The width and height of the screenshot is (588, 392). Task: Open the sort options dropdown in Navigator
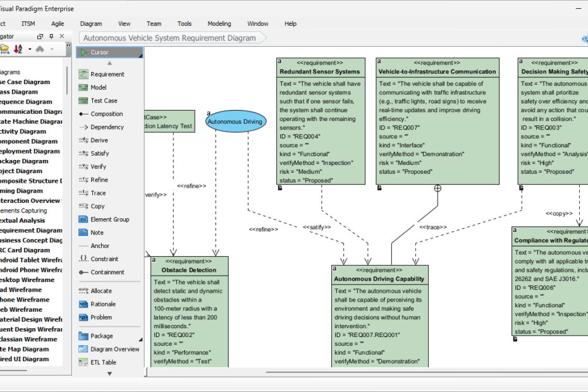point(29,49)
